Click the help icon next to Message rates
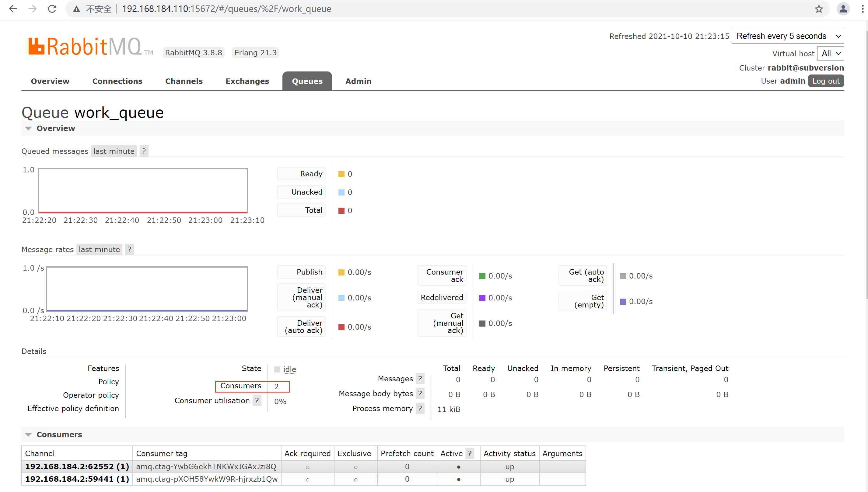This screenshot has height=492, width=868. [130, 249]
